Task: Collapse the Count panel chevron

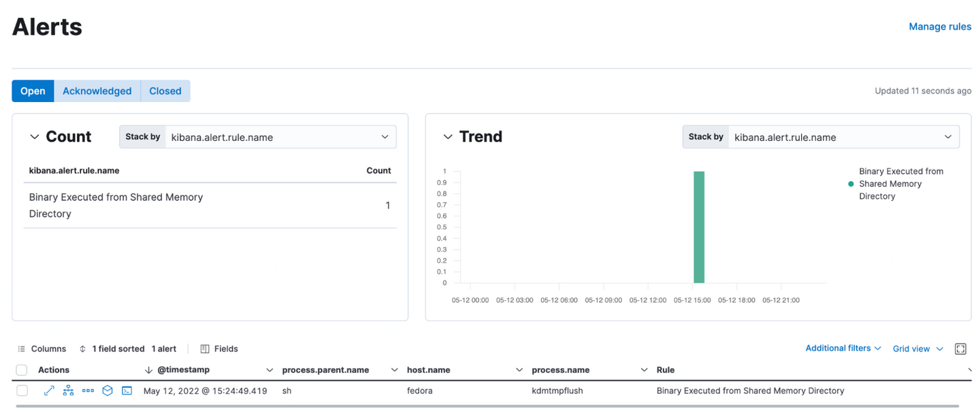Action: [x=35, y=137]
